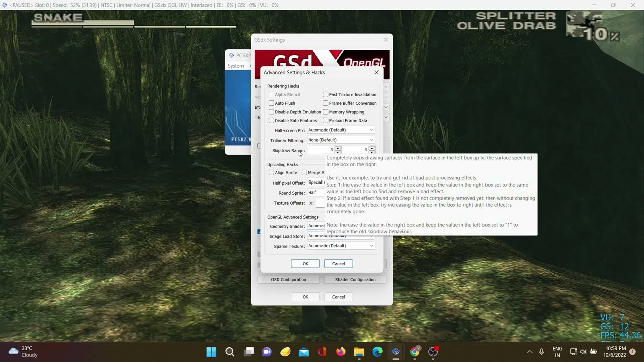
Task: Open Task View from taskbar
Action: tap(249, 352)
